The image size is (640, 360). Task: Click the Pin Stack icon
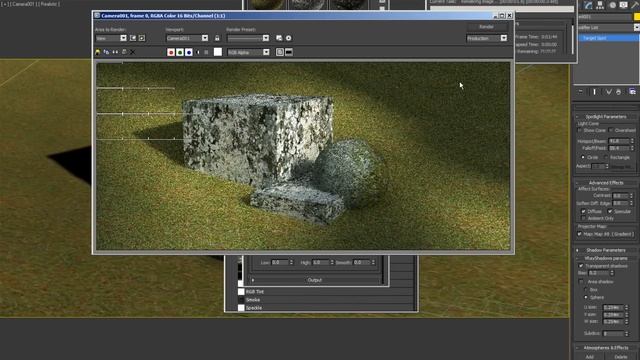(580, 92)
